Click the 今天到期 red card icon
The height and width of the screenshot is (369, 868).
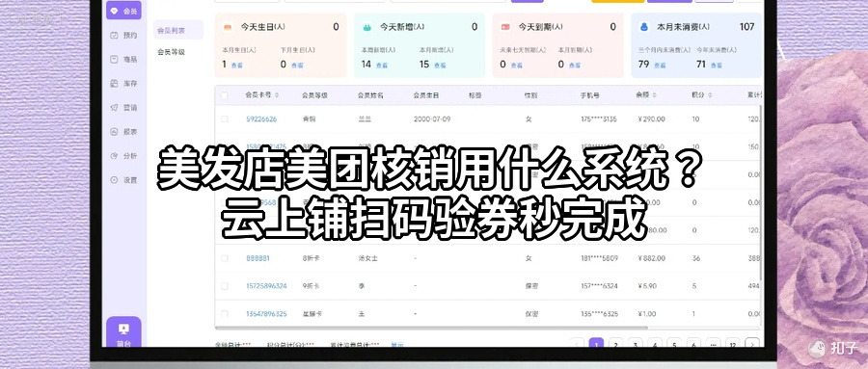[504, 27]
